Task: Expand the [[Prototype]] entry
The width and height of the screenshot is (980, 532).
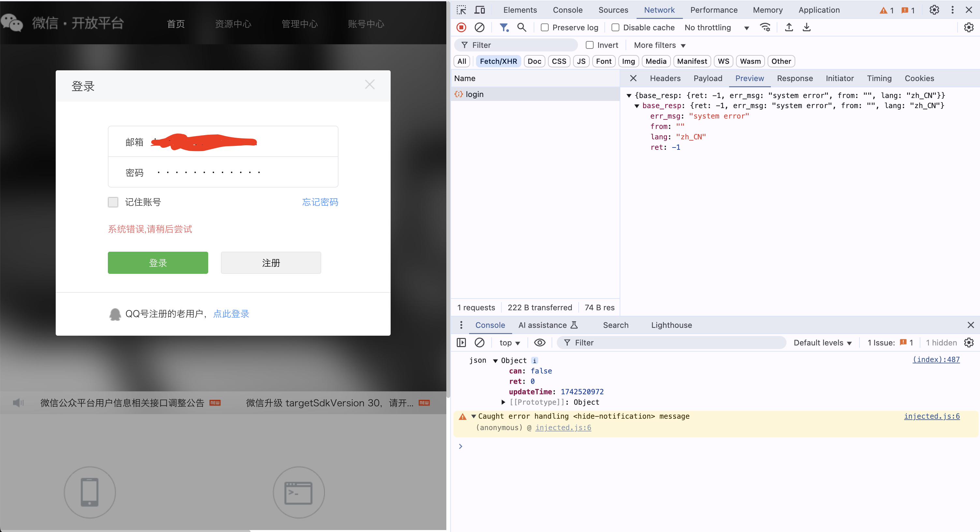Action: click(503, 402)
